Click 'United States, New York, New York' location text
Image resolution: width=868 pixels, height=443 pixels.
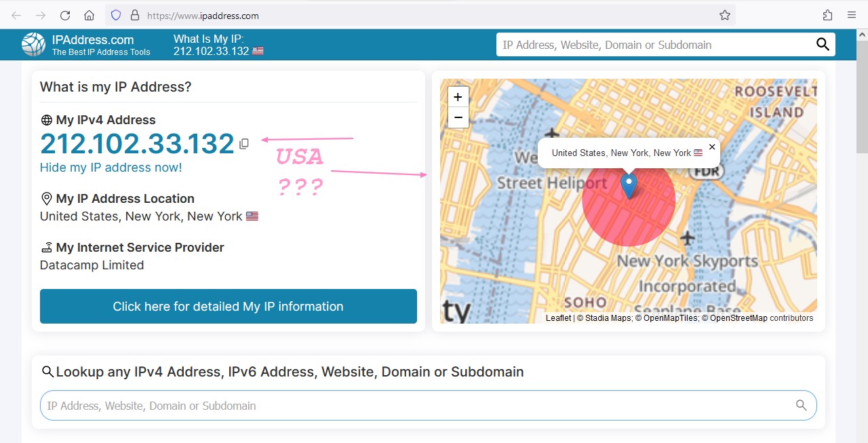click(141, 216)
